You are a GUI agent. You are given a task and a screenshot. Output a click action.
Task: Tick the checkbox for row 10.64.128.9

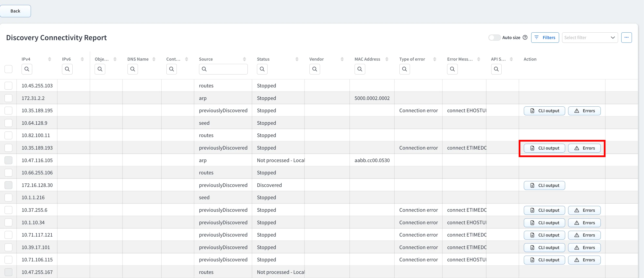pos(8,123)
